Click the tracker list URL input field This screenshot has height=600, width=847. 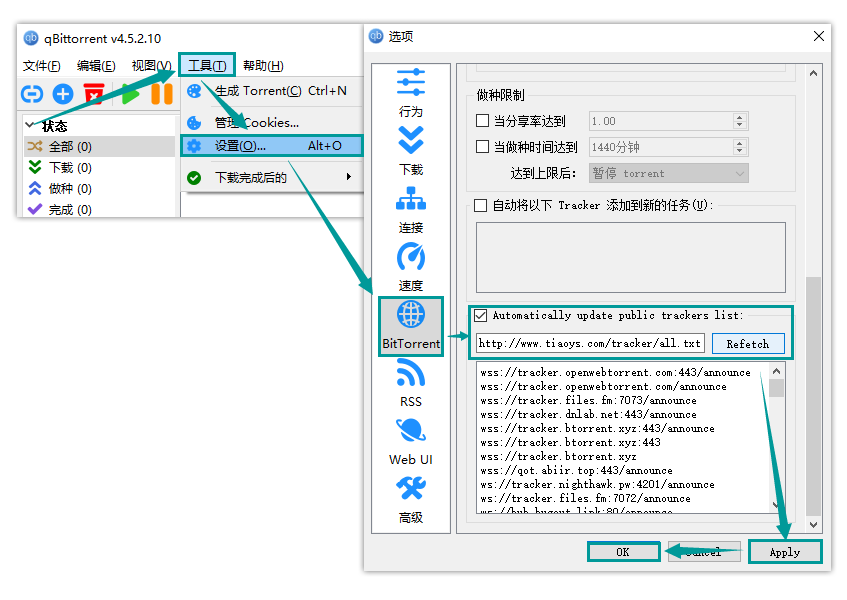pos(590,343)
